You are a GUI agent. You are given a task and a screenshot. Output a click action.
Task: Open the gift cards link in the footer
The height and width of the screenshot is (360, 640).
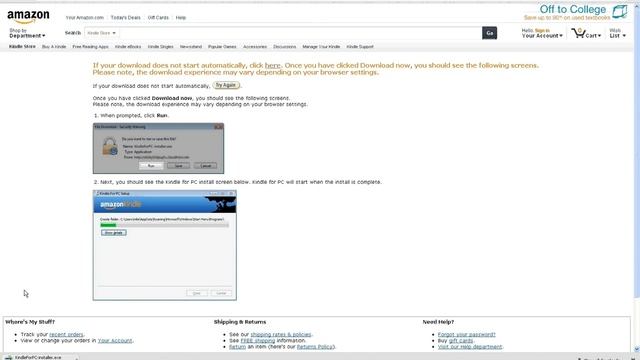pyautogui.click(x=461, y=340)
